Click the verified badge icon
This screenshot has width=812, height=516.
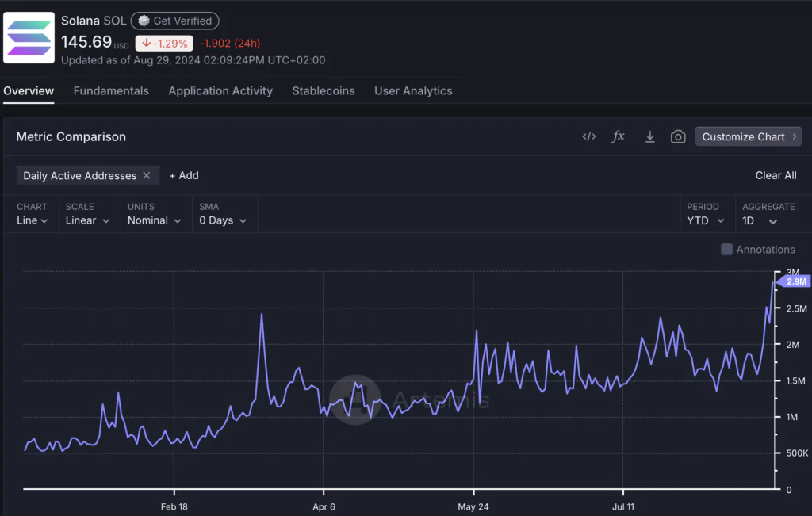pyautogui.click(x=144, y=21)
